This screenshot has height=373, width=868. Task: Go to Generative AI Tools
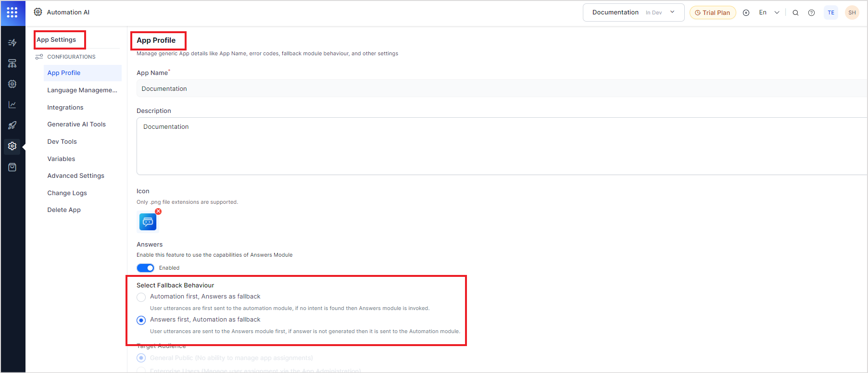76,124
